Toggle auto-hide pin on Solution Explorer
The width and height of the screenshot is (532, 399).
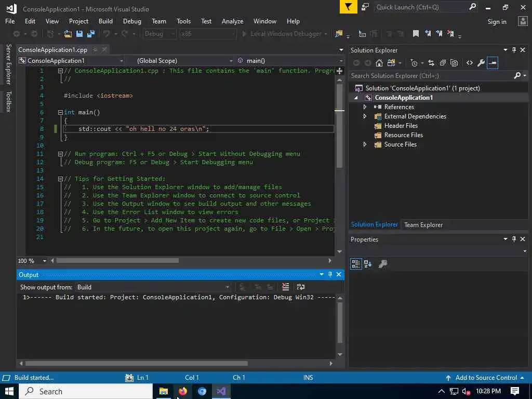(x=514, y=50)
